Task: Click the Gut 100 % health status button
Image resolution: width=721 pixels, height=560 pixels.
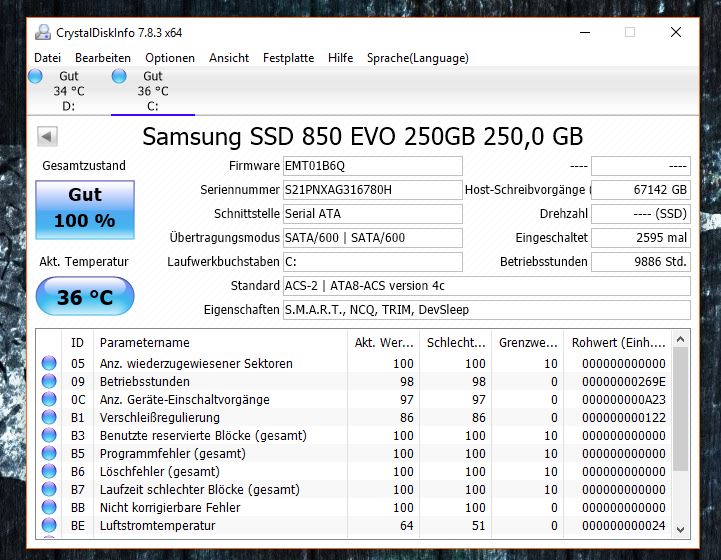Action: pyautogui.click(x=85, y=210)
